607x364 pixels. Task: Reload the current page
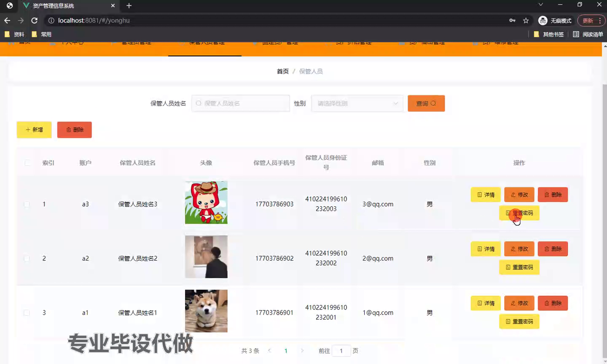click(x=35, y=20)
